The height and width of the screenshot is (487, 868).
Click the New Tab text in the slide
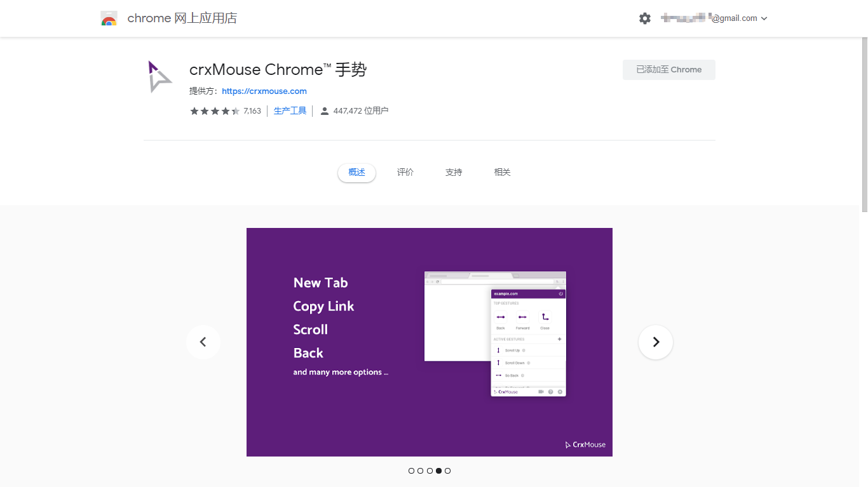pyautogui.click(x=320, y=283)
